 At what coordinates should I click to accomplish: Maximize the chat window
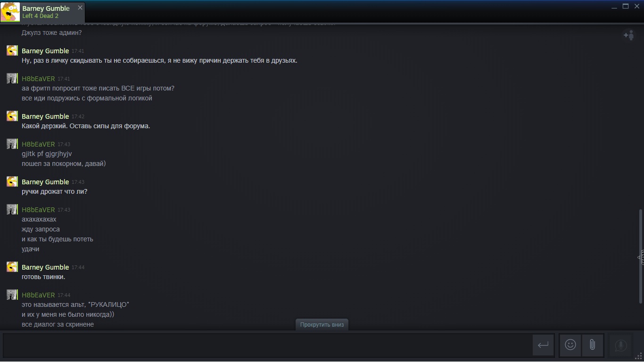[x=626, y=7]
